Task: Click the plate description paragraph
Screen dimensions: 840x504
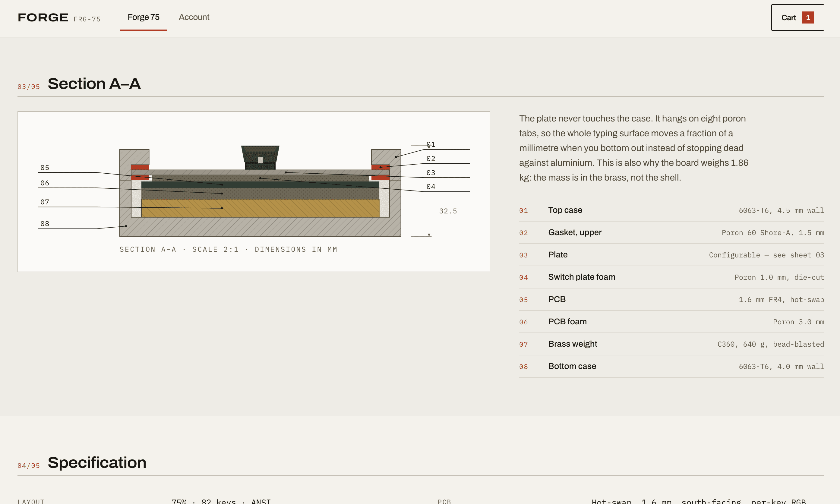Action: click(634, 148)
